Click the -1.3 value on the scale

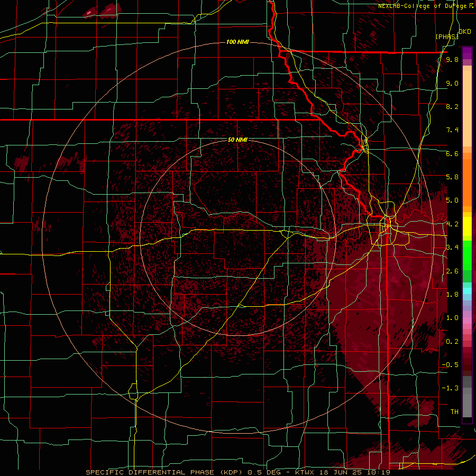coord(450,388)
